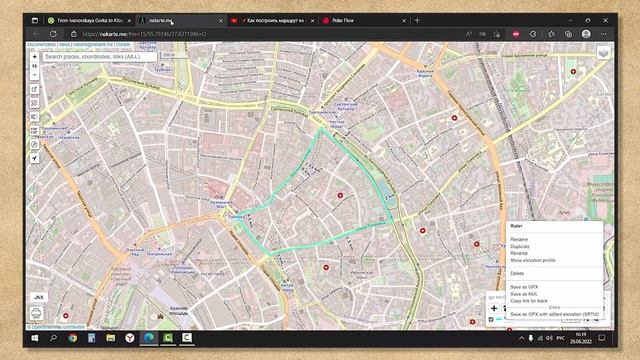Select Show elevation profile
640x360 pixels.
click(533, 260)
